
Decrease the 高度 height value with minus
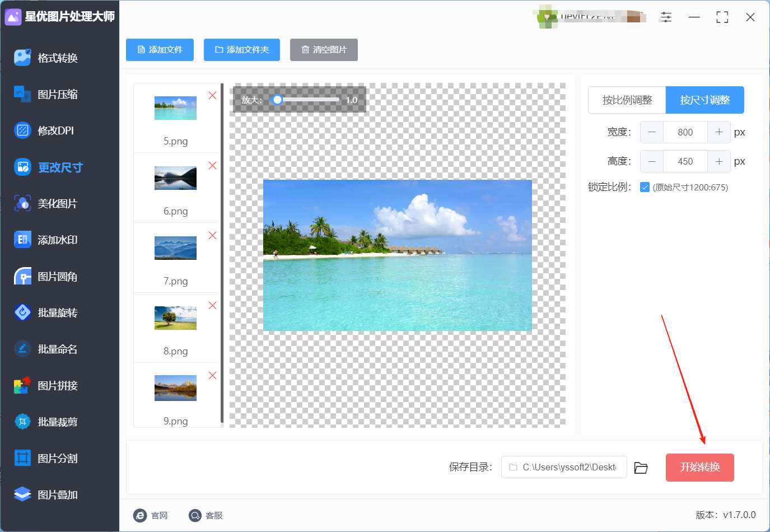652,161
